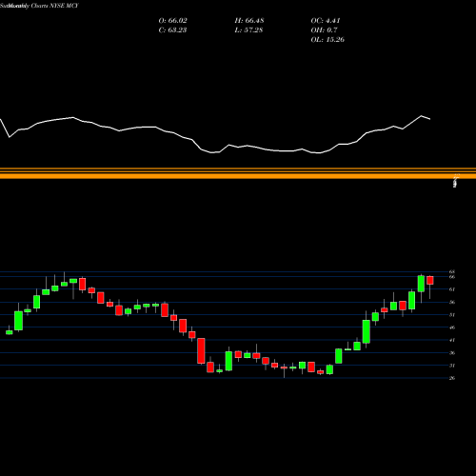Click the 51 price axis label
Viewport: 476px width, 476px height.
[452, 315]
